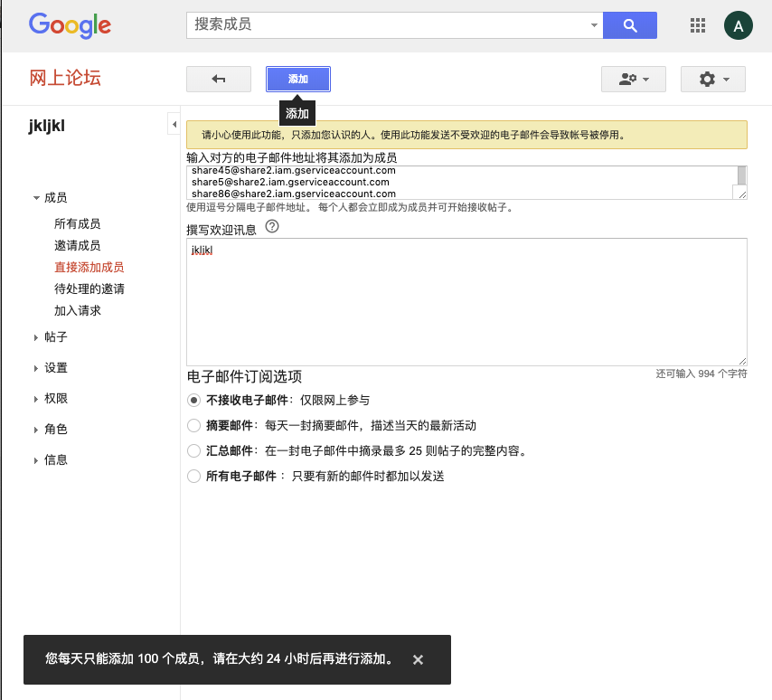The image size is (772, 700).
Task: Select the 摘要邮件 radio option
Action: coord(193,425)
